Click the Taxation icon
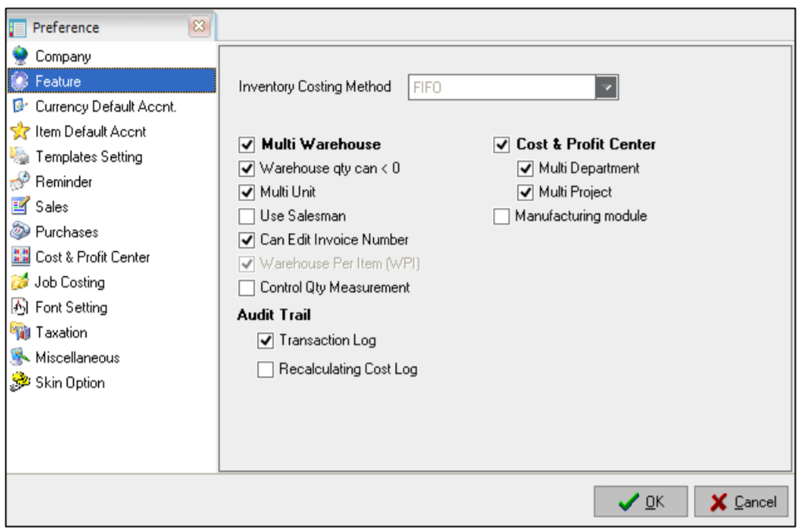 20,332
